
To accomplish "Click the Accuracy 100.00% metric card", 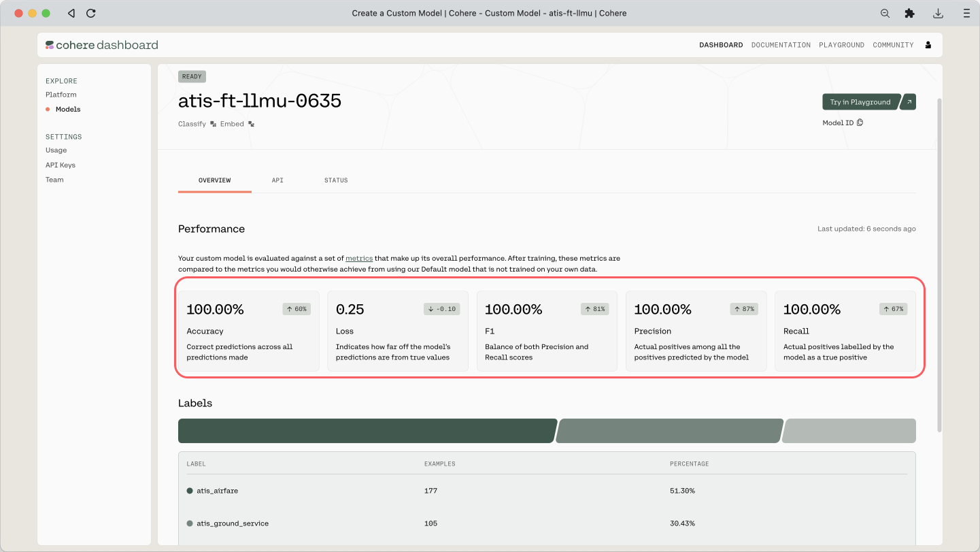I will click(x=249, y=331).
